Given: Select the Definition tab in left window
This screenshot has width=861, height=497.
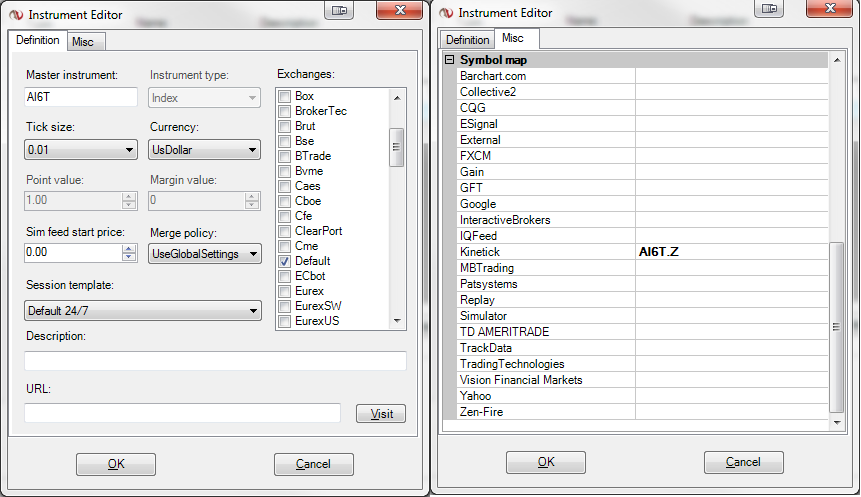Looking at the screenshot, I should pos(37,40).
